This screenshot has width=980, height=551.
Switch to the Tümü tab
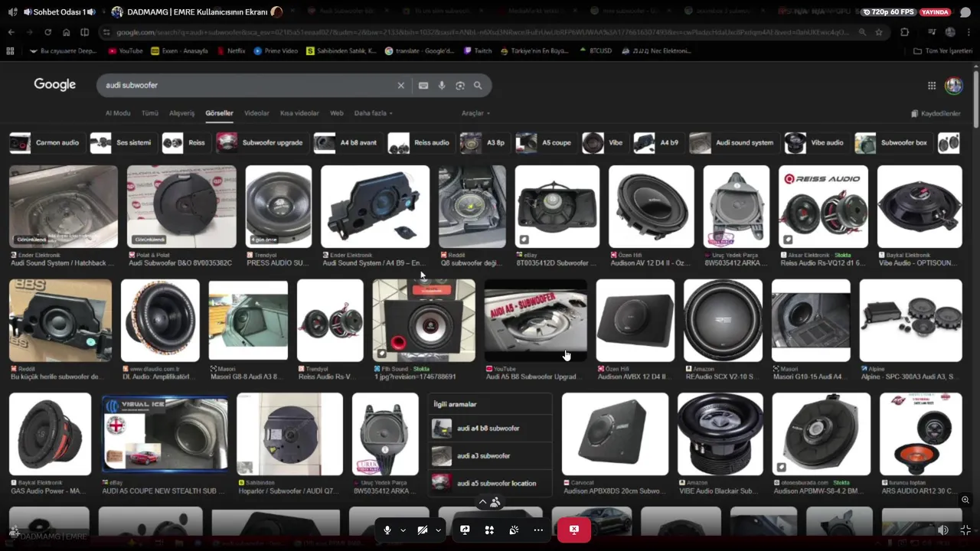150,113
